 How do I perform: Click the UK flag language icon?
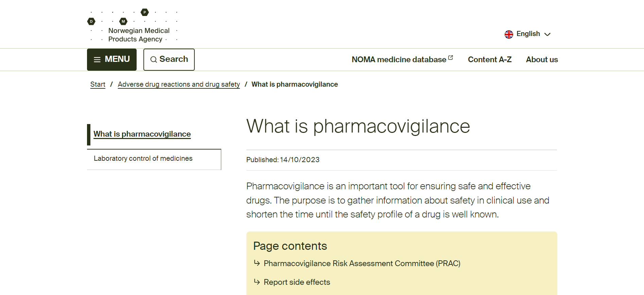click(x=509, y=34)
